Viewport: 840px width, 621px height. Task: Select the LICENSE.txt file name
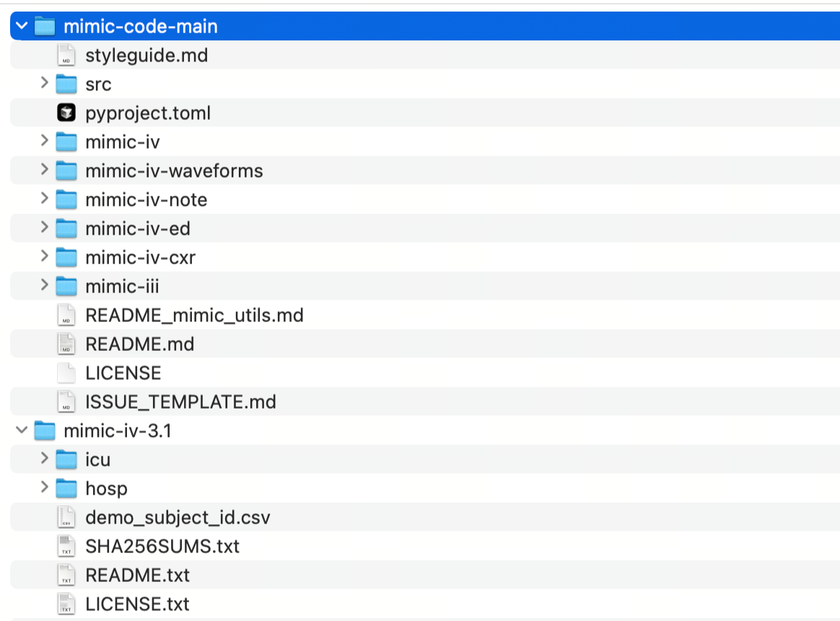click(137, 604)
